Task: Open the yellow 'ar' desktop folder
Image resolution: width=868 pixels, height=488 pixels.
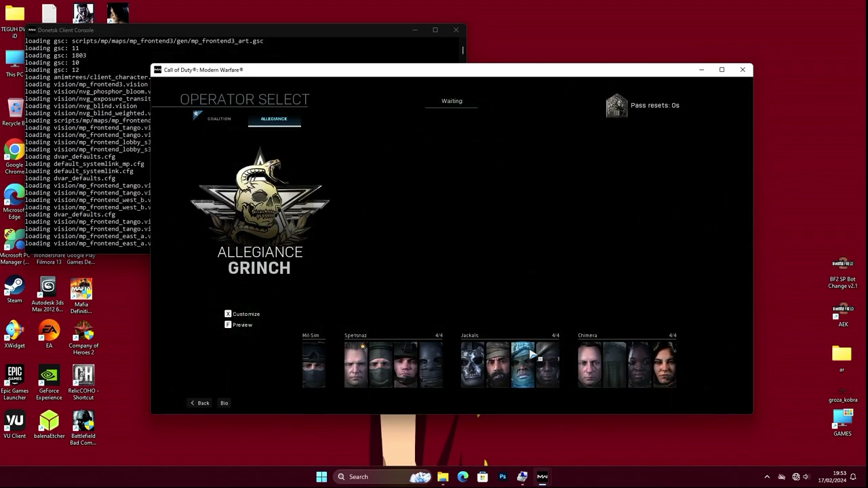Action: point(842,359)
